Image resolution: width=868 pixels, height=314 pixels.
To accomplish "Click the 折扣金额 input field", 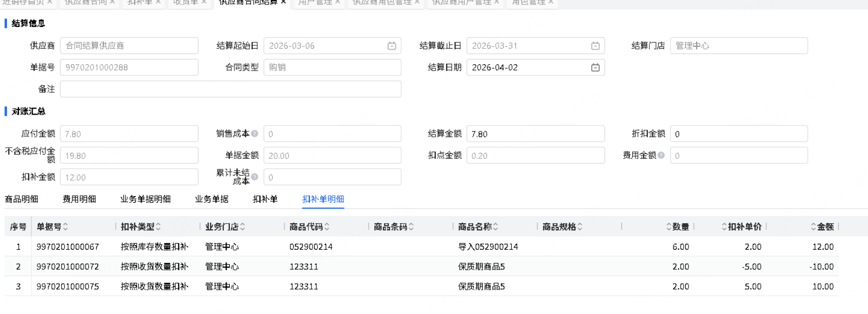I will click(x=739, y=134).
